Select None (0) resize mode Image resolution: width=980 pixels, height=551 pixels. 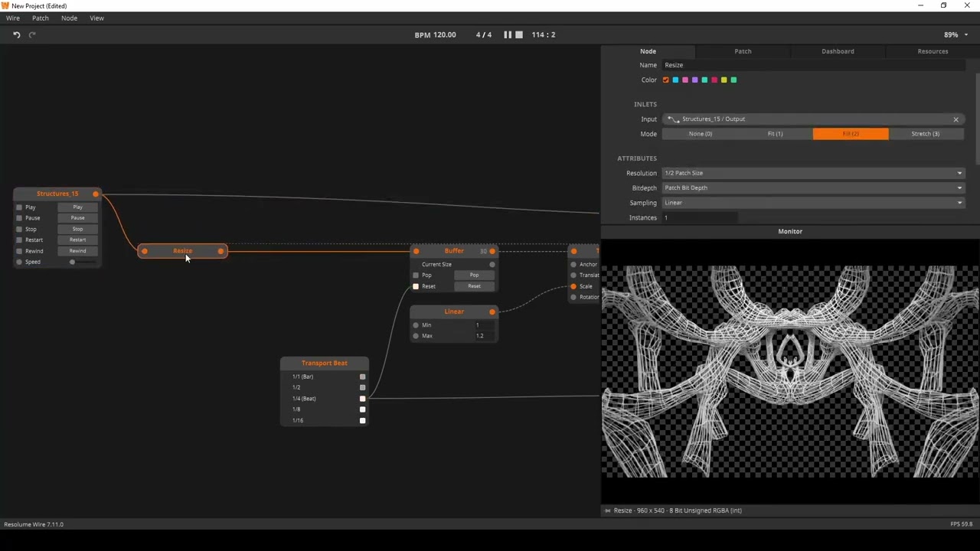point(700,134)
